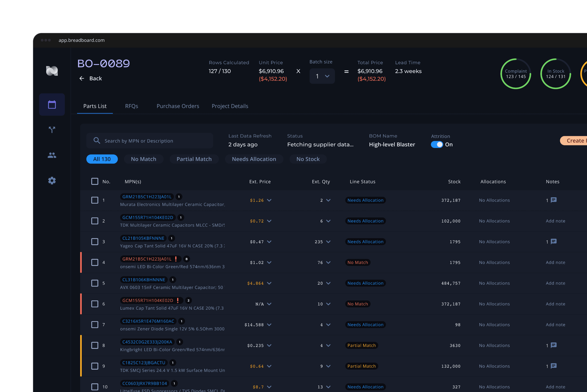This screenshot has height=392, width=587.
Task: Open the Batch size dropdown
Action: click(x=322, y=76)
